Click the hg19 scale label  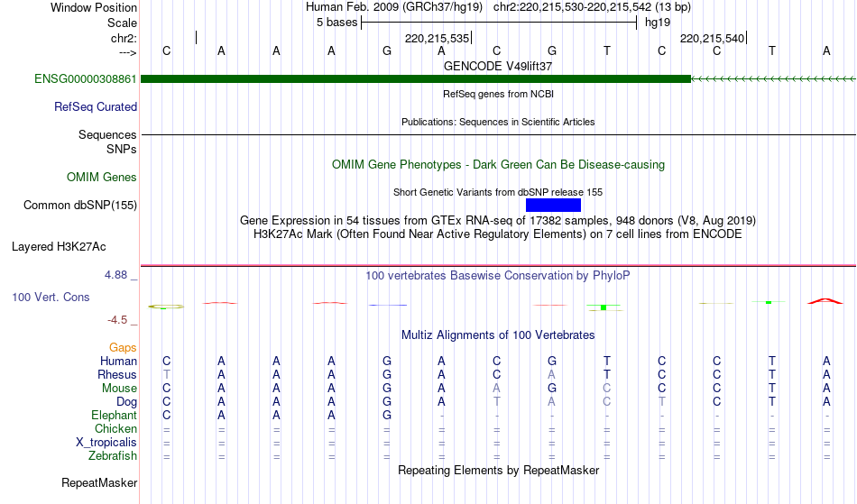click(x=658, y=23)
